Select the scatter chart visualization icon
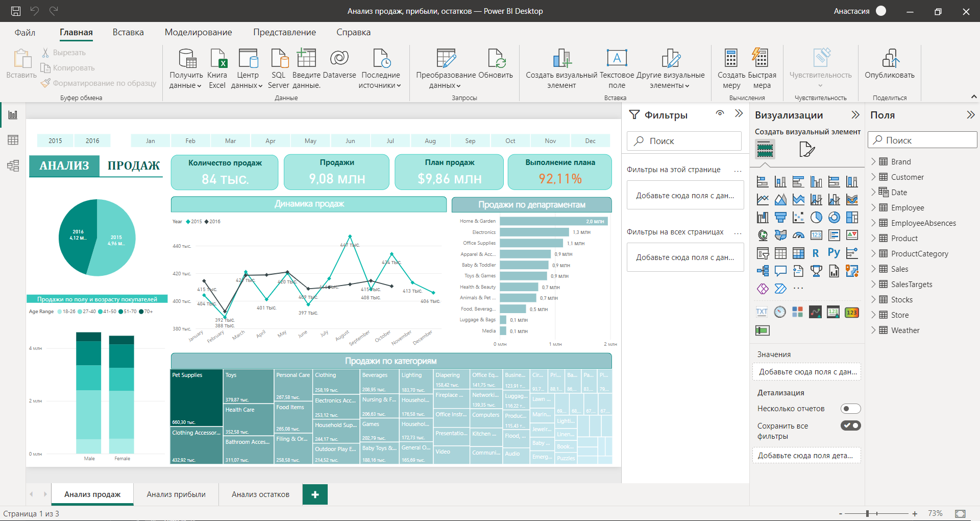Viewport: 980px width, 521px height. click(x=798, y=218)
